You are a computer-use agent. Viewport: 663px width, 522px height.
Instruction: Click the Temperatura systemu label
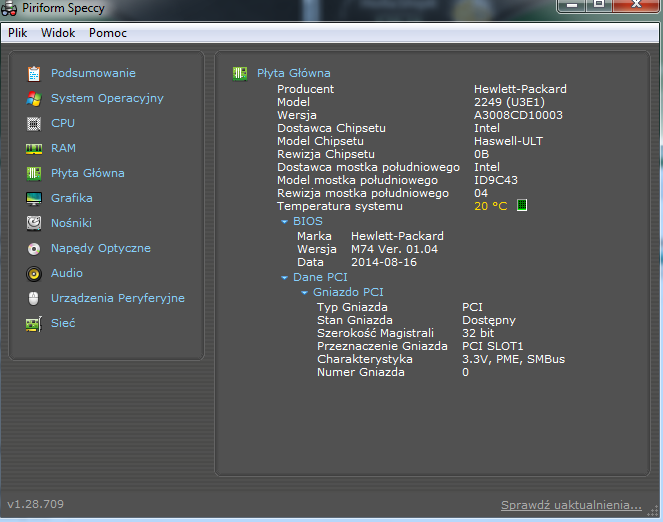click(340, 206)
